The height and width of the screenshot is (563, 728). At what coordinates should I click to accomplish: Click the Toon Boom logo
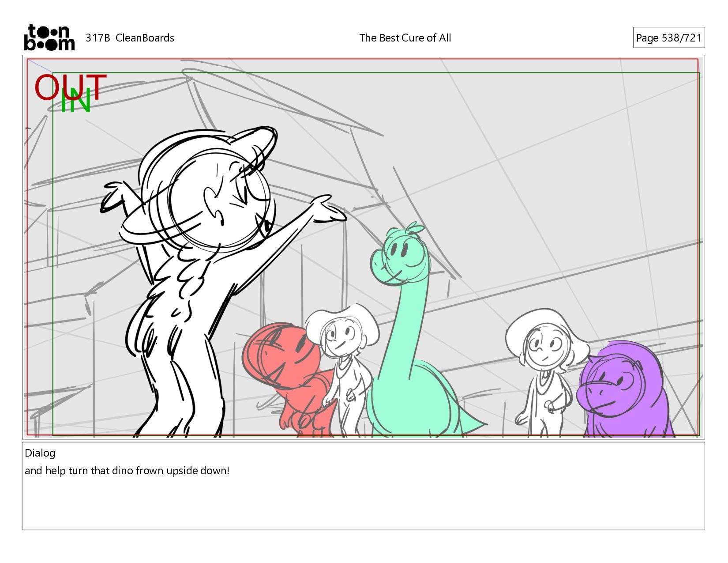click(x=49, y=38)
